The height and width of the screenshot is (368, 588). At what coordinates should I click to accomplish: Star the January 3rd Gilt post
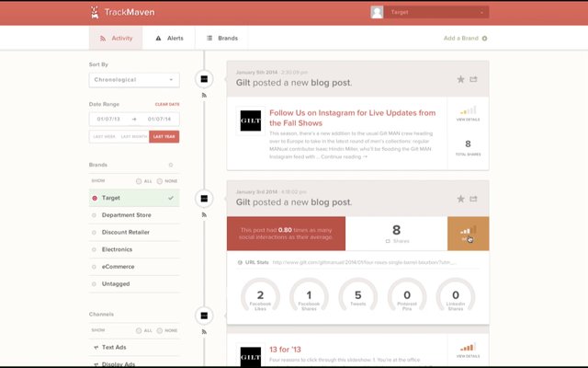[460, 199]
